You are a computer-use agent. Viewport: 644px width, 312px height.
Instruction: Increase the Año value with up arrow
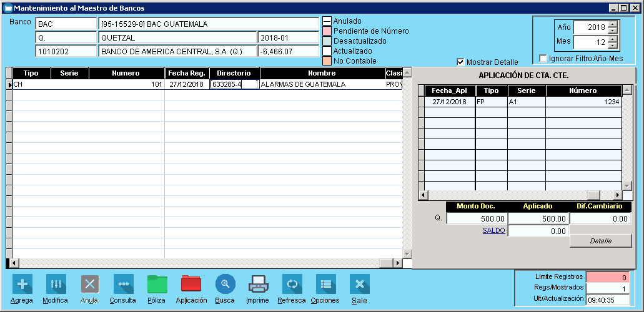pos(612,25)
